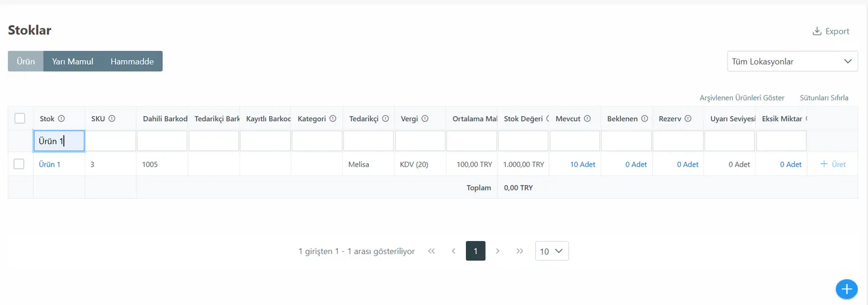Switch to the Yarı Mamul tab
Screen dimensions: 868x305
73,61
